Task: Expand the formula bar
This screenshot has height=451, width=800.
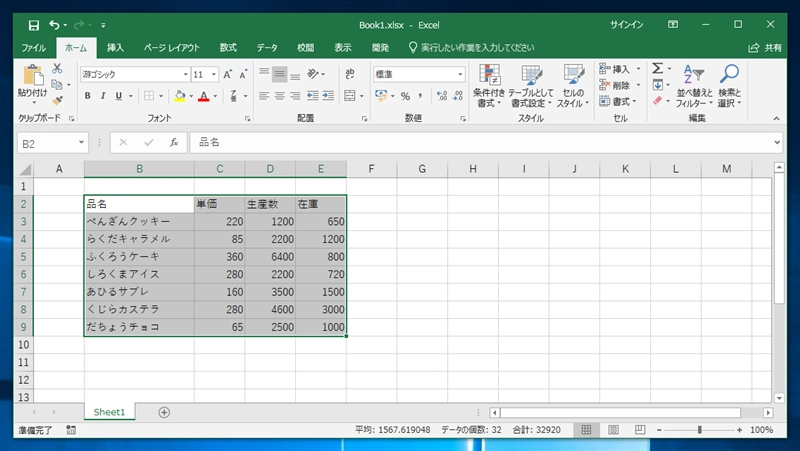Action: click(x=777, y=143)
